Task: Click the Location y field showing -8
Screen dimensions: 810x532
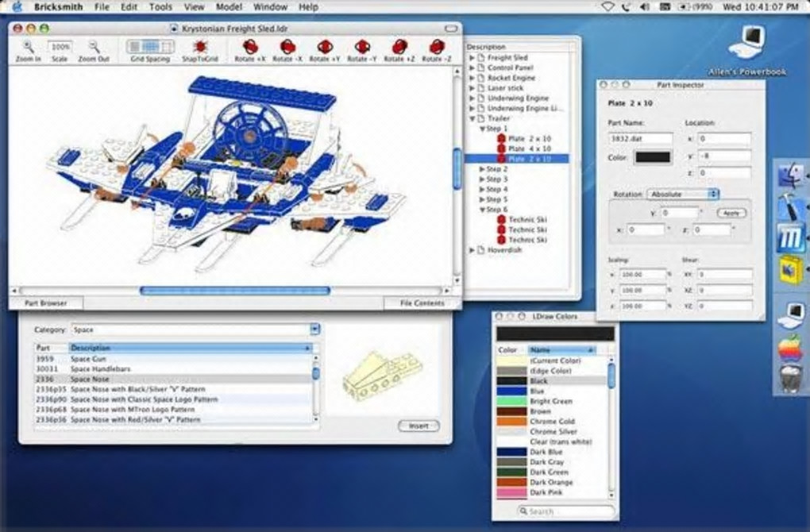Action: coord(724,156)
